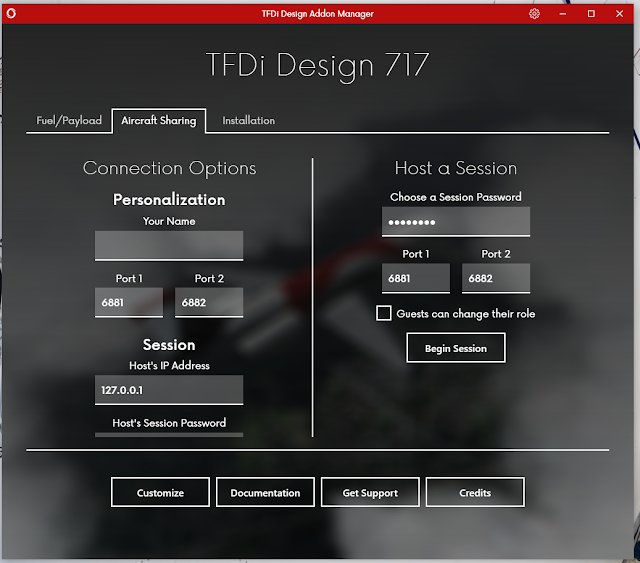
Task: Click the TFDi logo icon in the title bar
Action: pos(11,13)
